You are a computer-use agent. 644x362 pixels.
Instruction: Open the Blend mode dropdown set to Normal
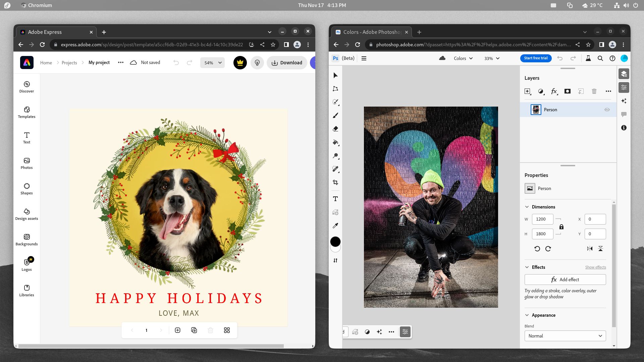coord(565,336)
